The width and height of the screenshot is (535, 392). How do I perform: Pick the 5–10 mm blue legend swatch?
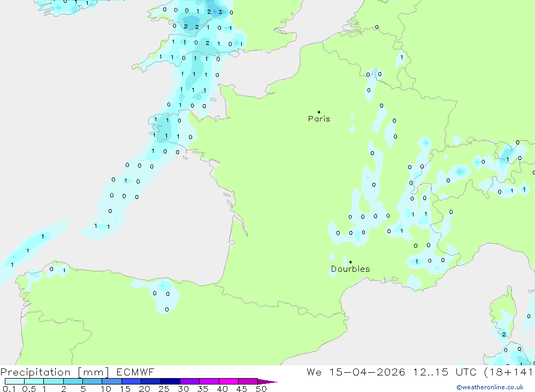pyautogui.click(x=92, y=381)
